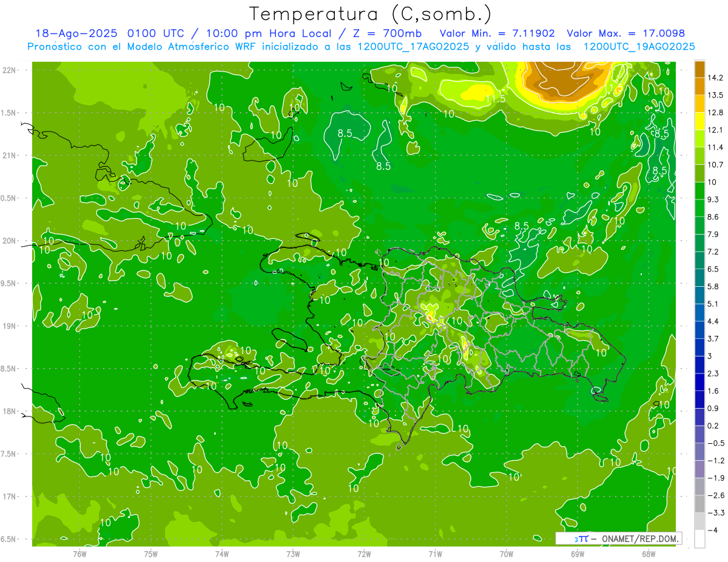Click the '-1.9' colorbar value
The image size is (728, 562).
pos(715,478)
